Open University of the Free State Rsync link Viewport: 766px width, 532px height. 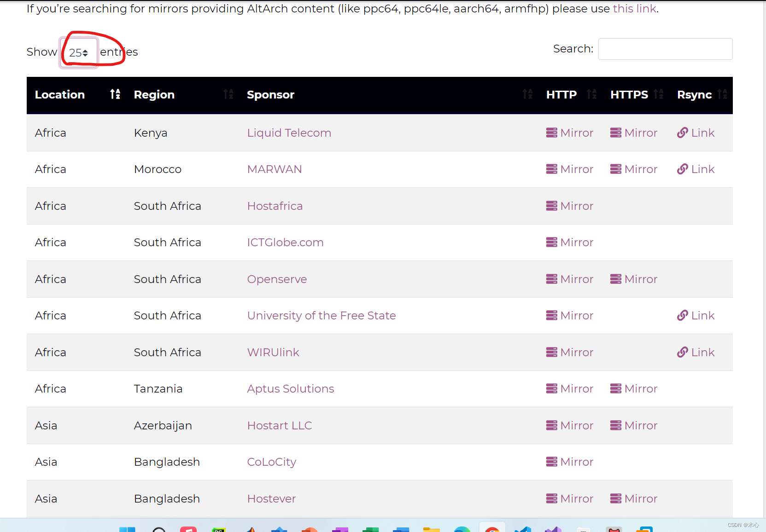click(696, 316)
